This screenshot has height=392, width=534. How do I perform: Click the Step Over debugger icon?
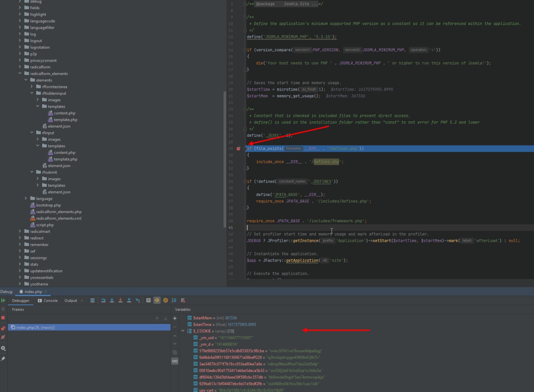click(x=103, y=300)
